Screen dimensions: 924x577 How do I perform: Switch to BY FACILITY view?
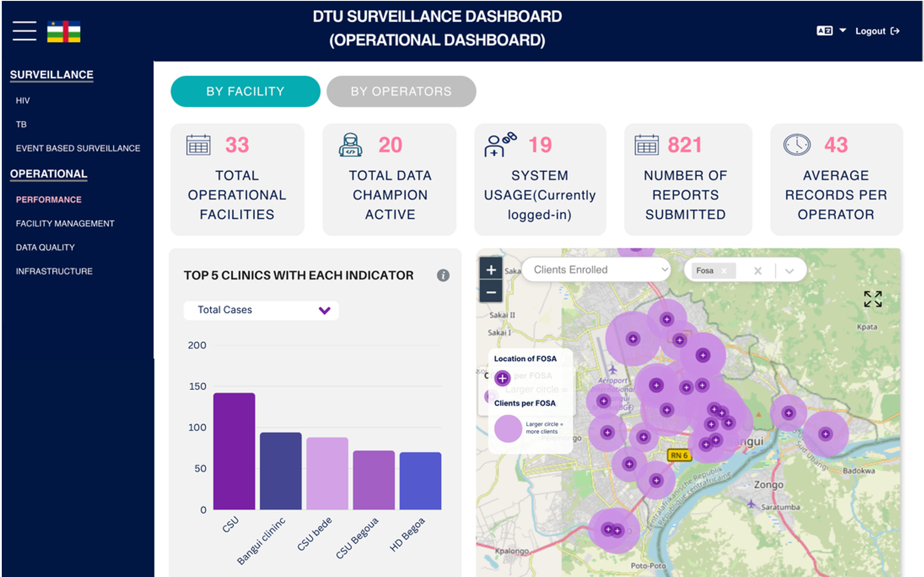click(x=245, y=91)
